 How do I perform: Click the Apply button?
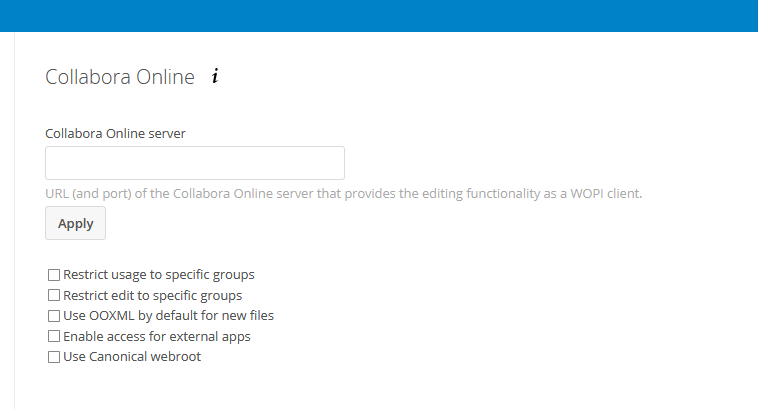(x=75, y=223)
